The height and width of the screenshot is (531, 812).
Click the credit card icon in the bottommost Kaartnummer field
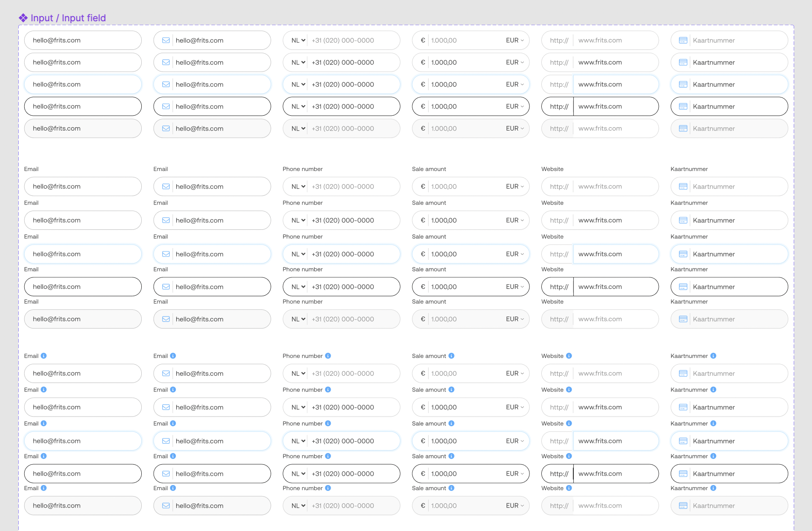point(683,506)
